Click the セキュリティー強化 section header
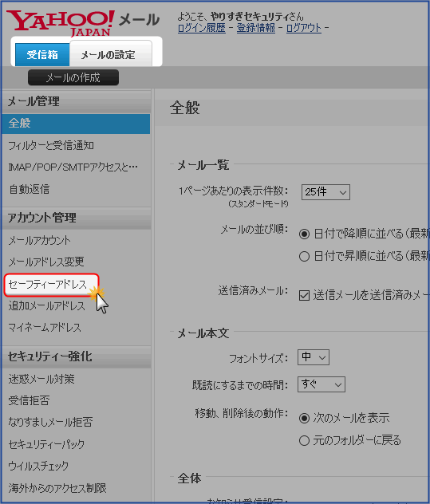 (76, 356)
